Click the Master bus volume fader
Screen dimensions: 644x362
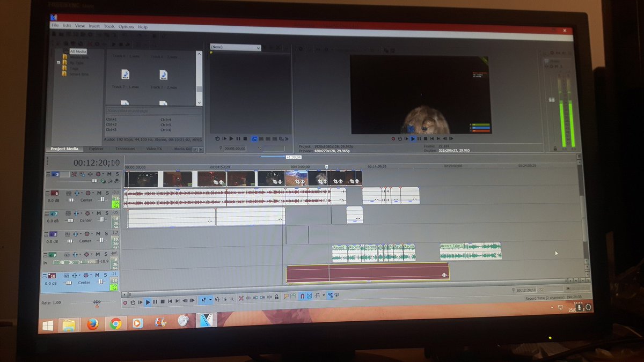point(551,100)
